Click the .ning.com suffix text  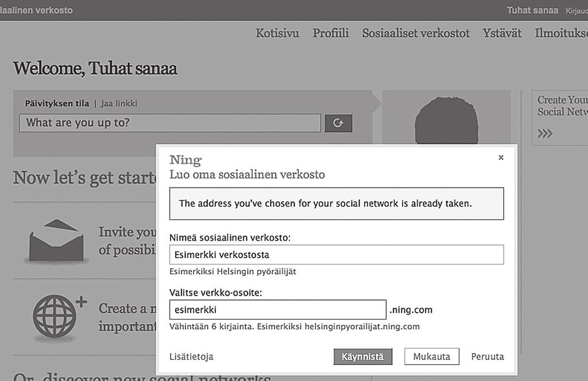click(411, 310)
